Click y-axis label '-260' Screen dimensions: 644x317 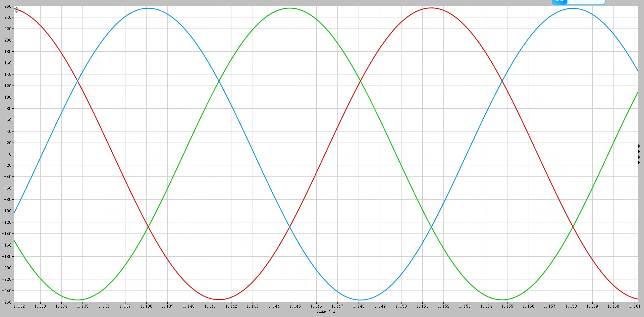point(7,302)
